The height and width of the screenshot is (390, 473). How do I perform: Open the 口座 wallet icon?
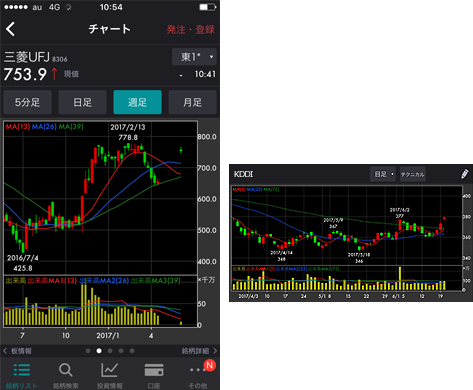(154, 370)
